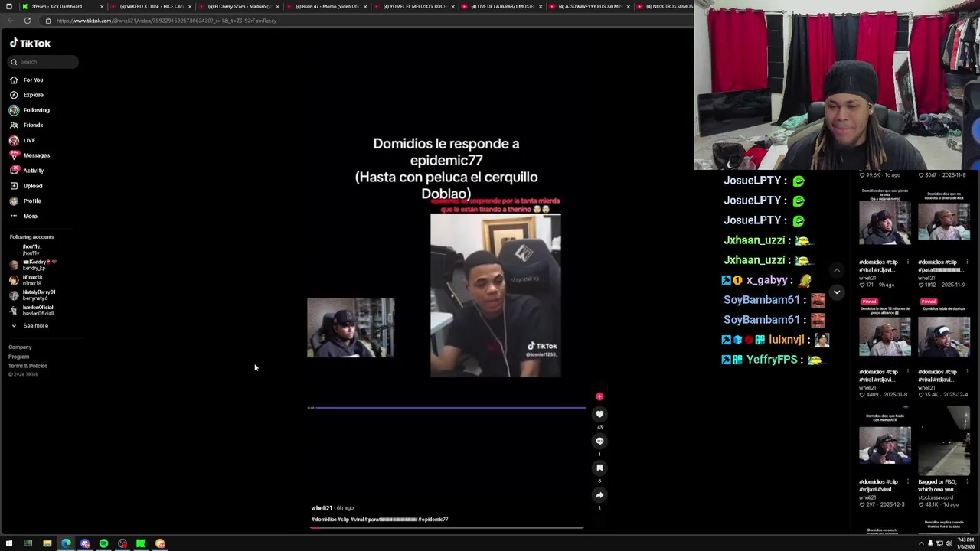The height and width of the screenshot is (551, 980).
Task: Switch to the Bulin 47 - Morbo tab
Action: click(327, 6)
